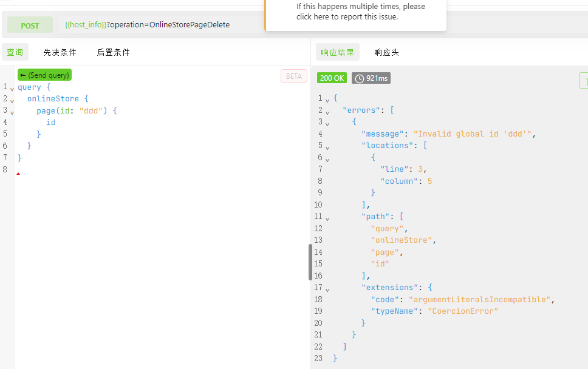Image resolution: width=588 pixels, height=369 pixels.
Task: Fold the page(id) block at line 3
Action: 12,113
